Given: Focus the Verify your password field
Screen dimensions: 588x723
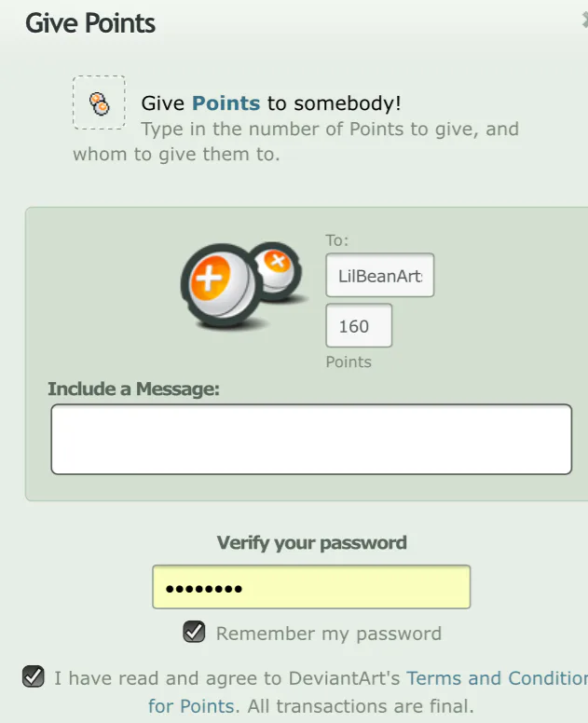Looking at the screenshot, I should click(x=311, y=587).
